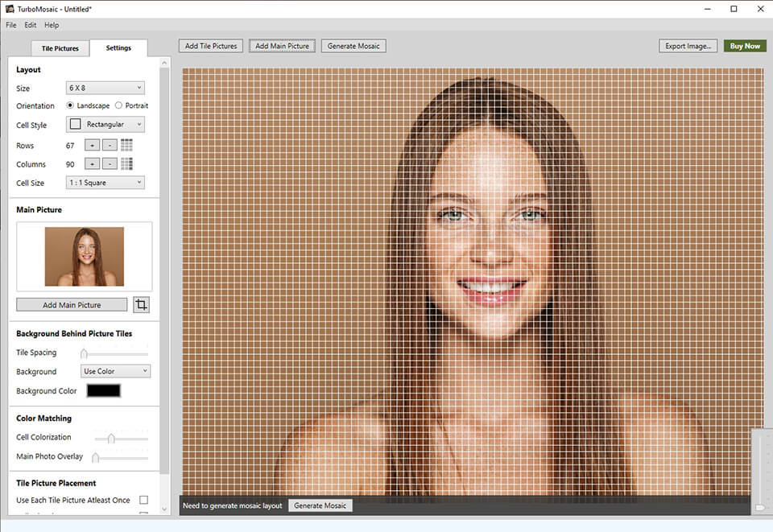
Task: Click the Export Image button
Action: (688, 46)
